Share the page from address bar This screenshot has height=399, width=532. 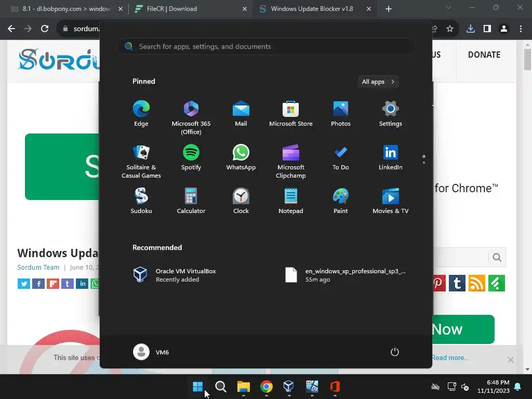pos(434,29)
